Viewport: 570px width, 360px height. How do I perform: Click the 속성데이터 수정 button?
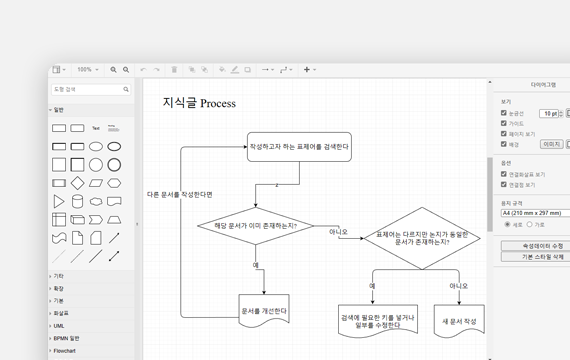pos(535,246)
